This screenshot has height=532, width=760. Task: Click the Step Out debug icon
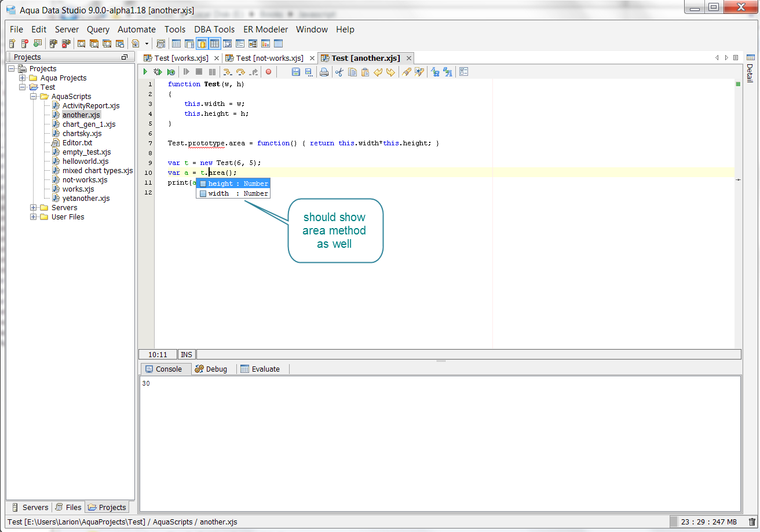(x=254, y=72)
